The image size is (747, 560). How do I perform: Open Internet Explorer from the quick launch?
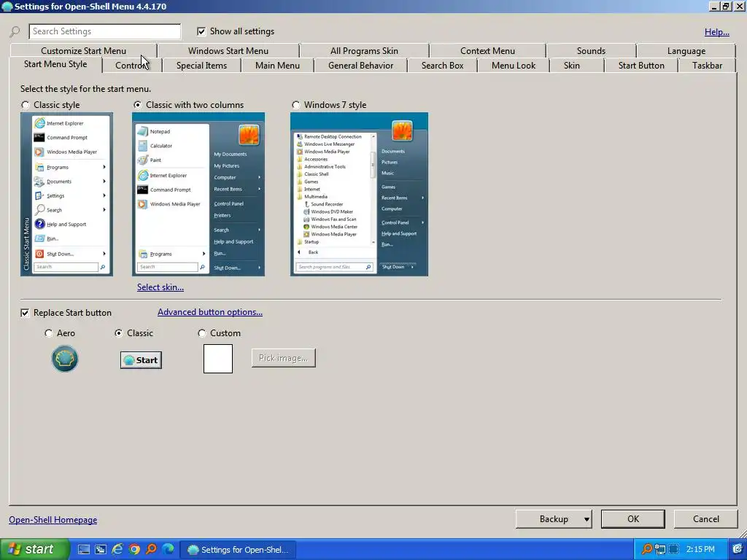pyautogui.click(x=117, y=549)
